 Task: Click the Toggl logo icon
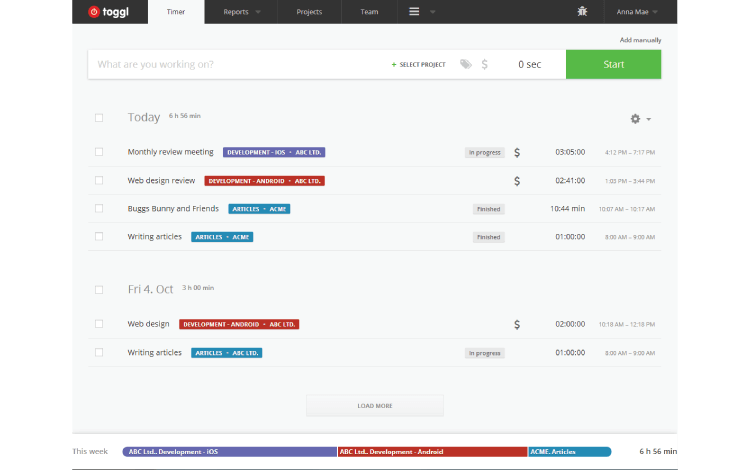pyautogui.click(x=94, y=12)
